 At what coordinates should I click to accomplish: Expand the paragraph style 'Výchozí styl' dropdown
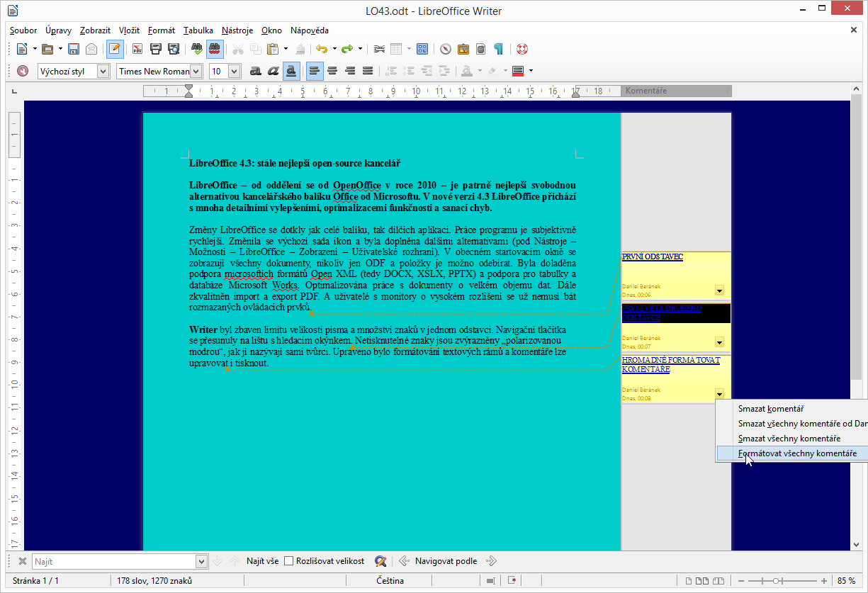pyautogui.click(x=103, y=71)
